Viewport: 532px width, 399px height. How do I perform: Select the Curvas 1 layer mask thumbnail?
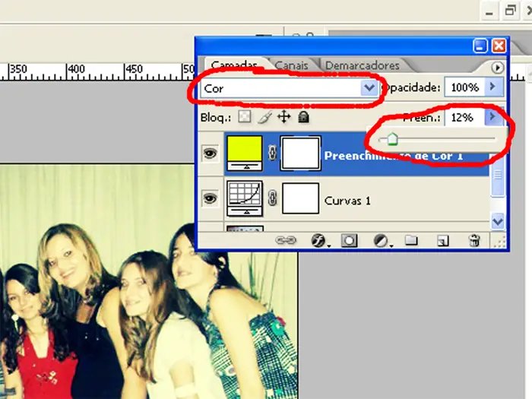pyautogui.click(x=299, y=199)
